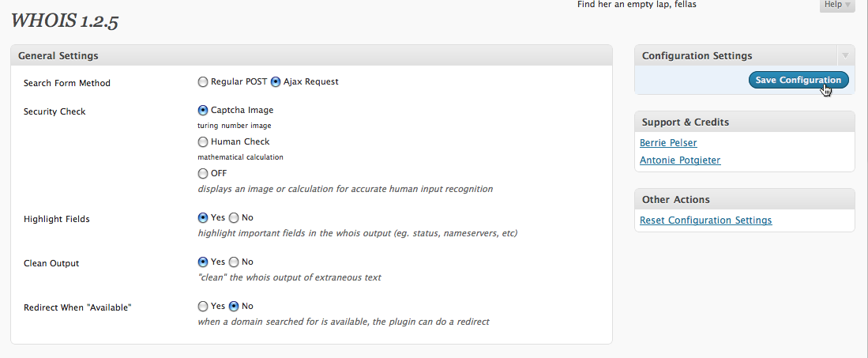Click the Other Actions panel header
Screen dimensions: 868x358
coord(745,199)
